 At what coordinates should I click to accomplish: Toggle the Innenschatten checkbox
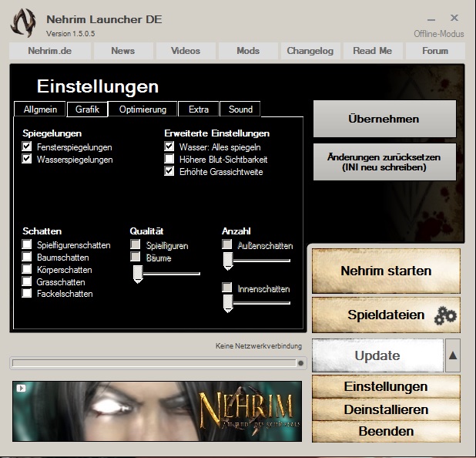[x=227, y=287]
